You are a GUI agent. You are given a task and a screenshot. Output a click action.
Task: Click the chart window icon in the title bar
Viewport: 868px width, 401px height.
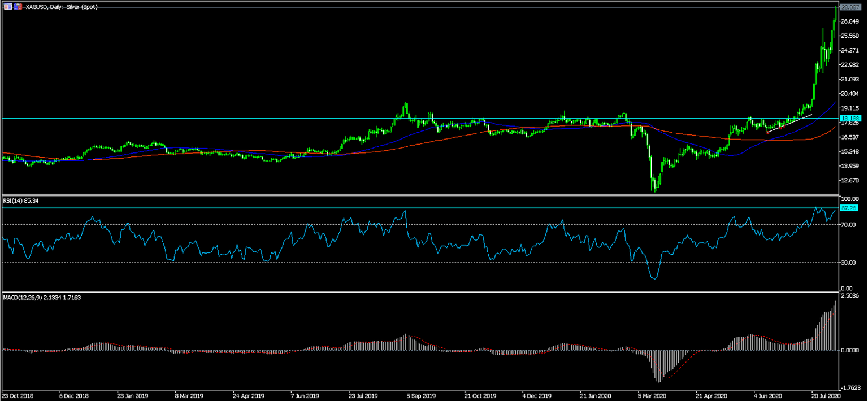coord(8,7)
